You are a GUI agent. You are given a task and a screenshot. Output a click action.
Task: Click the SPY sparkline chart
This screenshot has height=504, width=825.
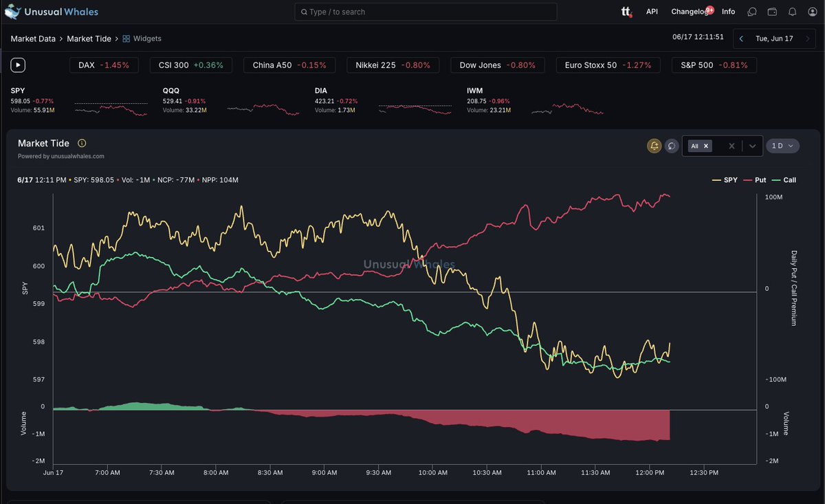coord(111,108)
